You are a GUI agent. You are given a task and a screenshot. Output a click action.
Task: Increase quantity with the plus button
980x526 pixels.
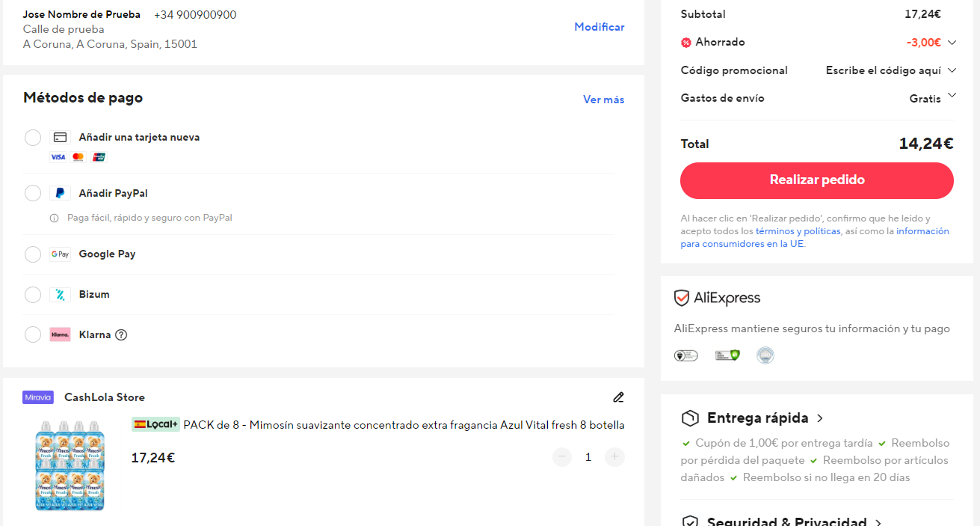[615, 457]
